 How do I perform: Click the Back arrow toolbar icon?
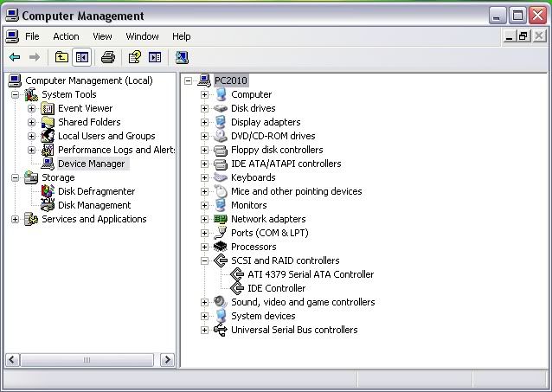[x=15, y=57]
